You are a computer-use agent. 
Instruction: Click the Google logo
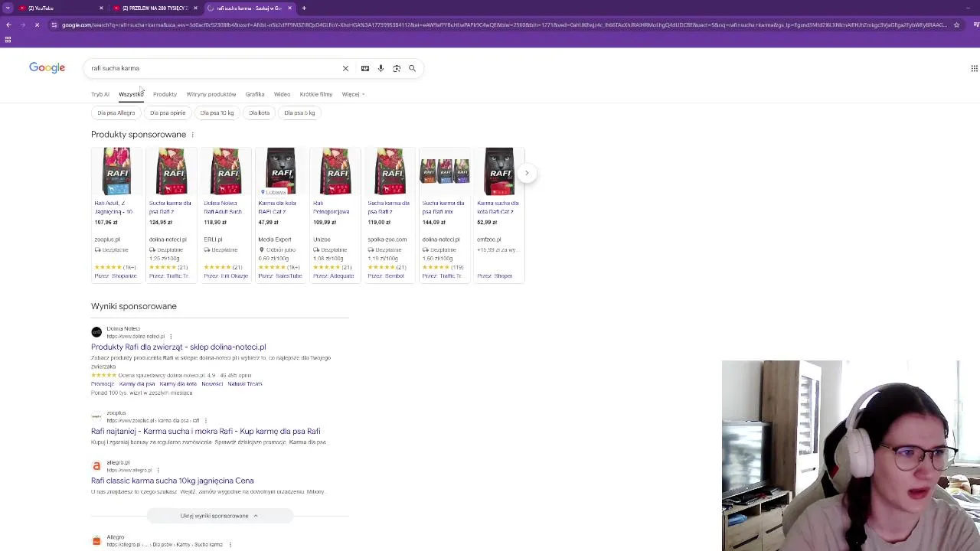click(x=47, y=68)
